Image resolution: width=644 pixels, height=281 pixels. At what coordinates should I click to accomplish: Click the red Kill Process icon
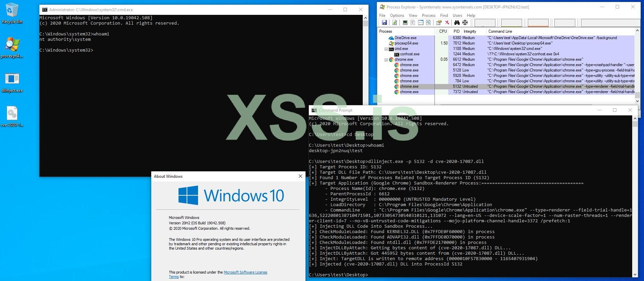447,23
